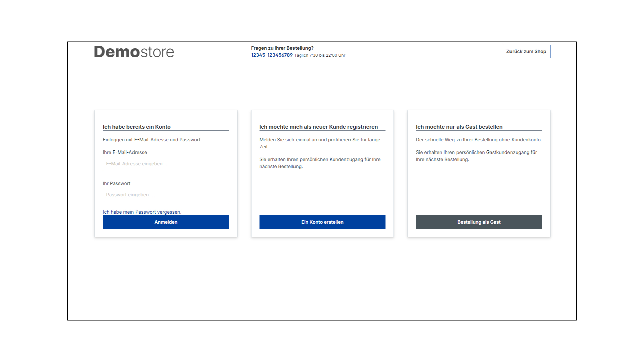This screenshot has width=644, height=362.
Task: Click the Demostore logo
Action: (x=134, y=52)
